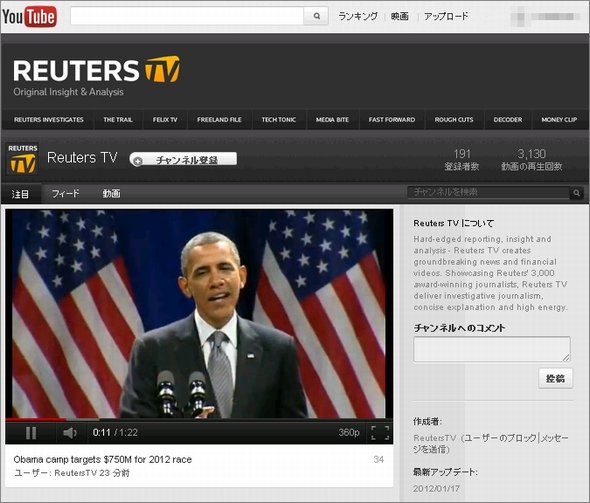This screenshot has height=503, width=590.
Task: Click the 3,130 video views count
Action: [531, 154]
